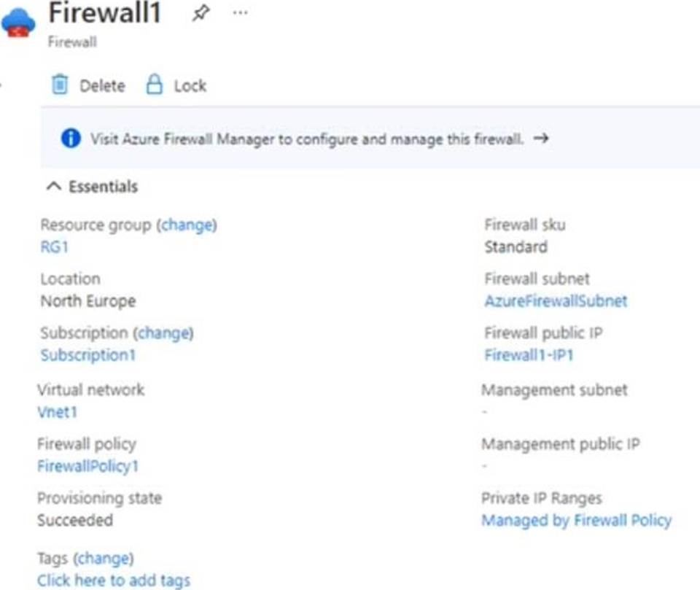Image resolution: width=700 pixels, height=590 pixels.
Task: Change the tags
Action: [x=105, y=559]
